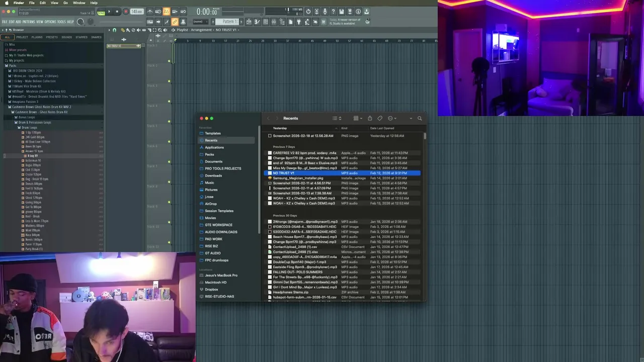Open AirDrop in Finder sidebar
The image size is (644, 362).
point(211,204)
